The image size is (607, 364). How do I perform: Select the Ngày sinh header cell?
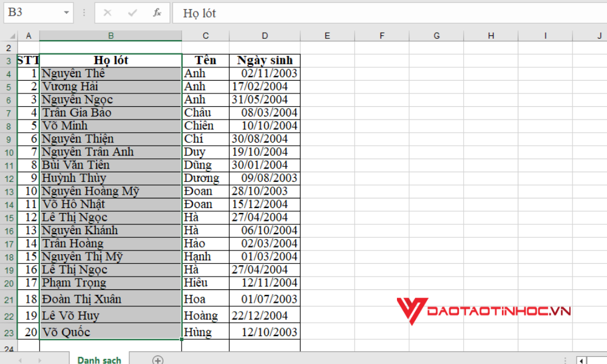click(x=265, y=60)
